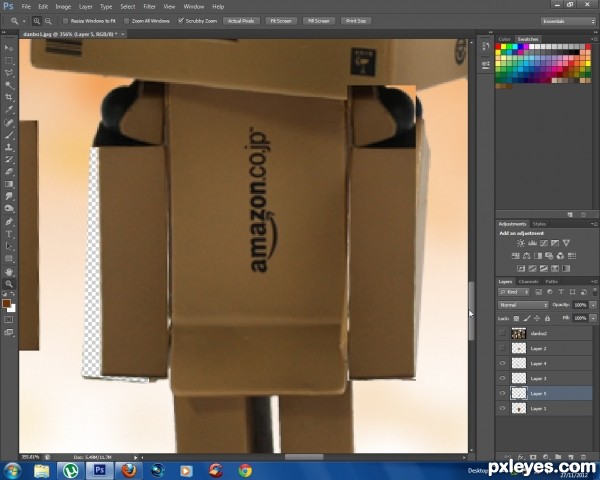
Task: Hide Layer 1 with eye icon
Action: click(x=502, y=408)
